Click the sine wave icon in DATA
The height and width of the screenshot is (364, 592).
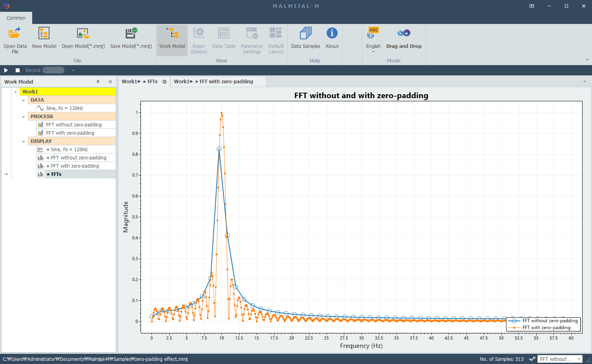(40, 108)
